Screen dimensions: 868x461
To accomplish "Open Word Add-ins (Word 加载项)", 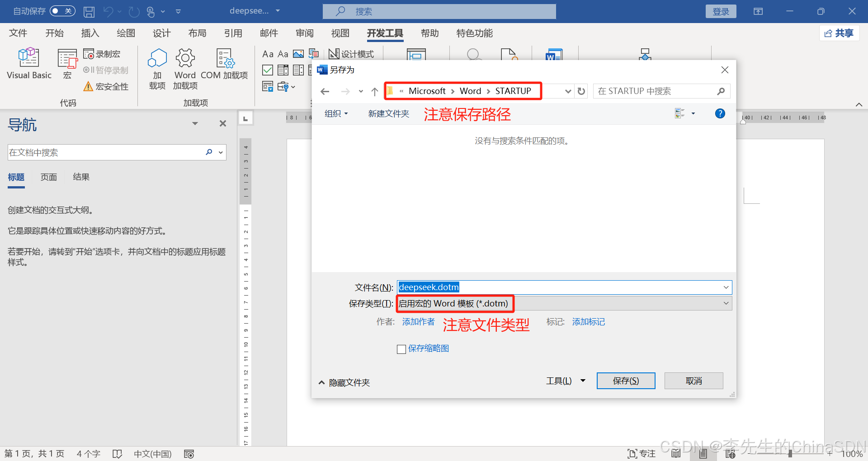I will click(185, 69).
